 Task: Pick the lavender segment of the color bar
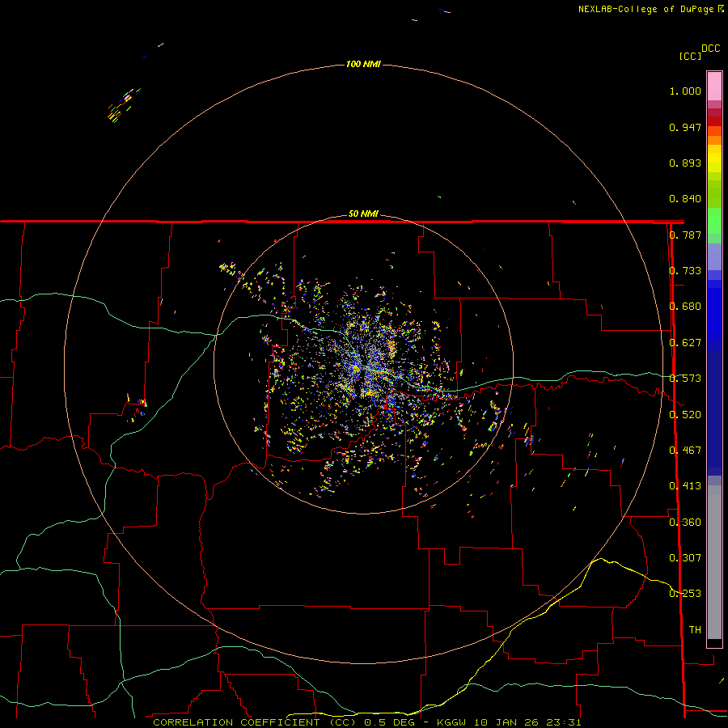pyautogui.click(x=714, y=256)
